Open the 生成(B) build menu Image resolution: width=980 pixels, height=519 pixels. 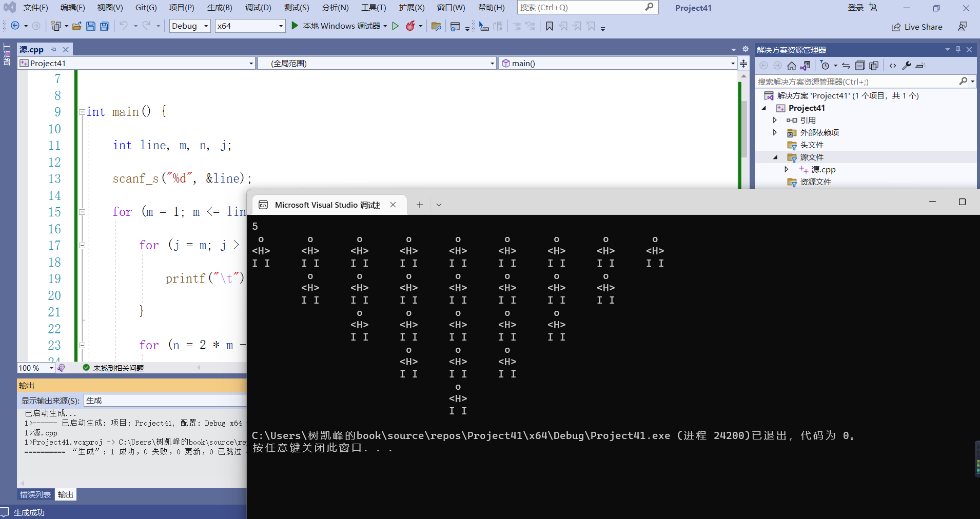(220, 8)
